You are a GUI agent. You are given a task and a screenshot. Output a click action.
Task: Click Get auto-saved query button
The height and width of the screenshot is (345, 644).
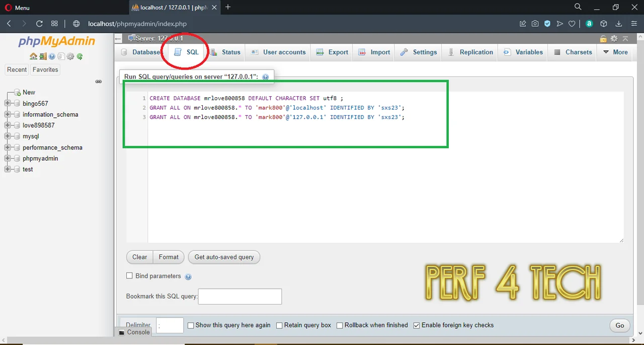(224, 257)
